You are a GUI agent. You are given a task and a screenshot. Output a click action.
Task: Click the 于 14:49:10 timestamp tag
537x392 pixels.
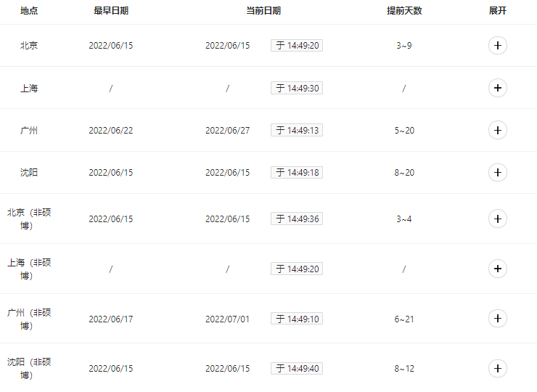296,319
